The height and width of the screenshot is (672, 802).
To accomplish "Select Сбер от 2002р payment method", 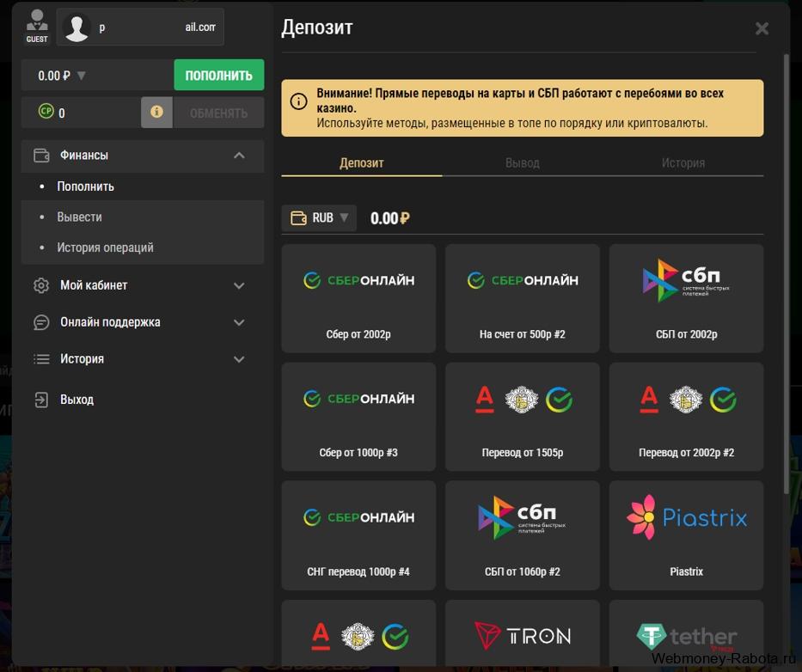I will point(358,298).
